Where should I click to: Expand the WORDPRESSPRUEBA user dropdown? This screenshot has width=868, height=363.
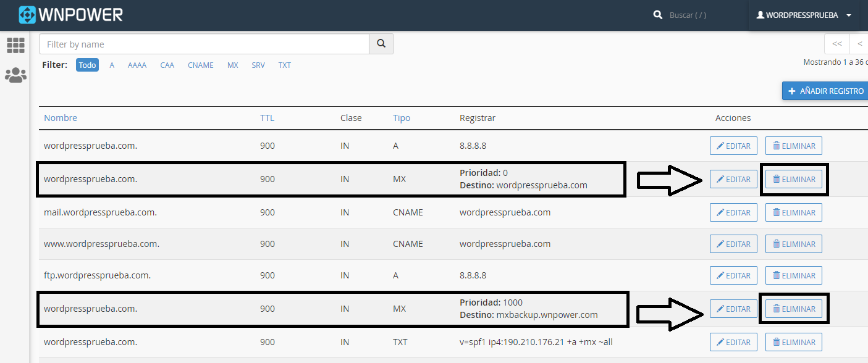[x=804, y=15]
